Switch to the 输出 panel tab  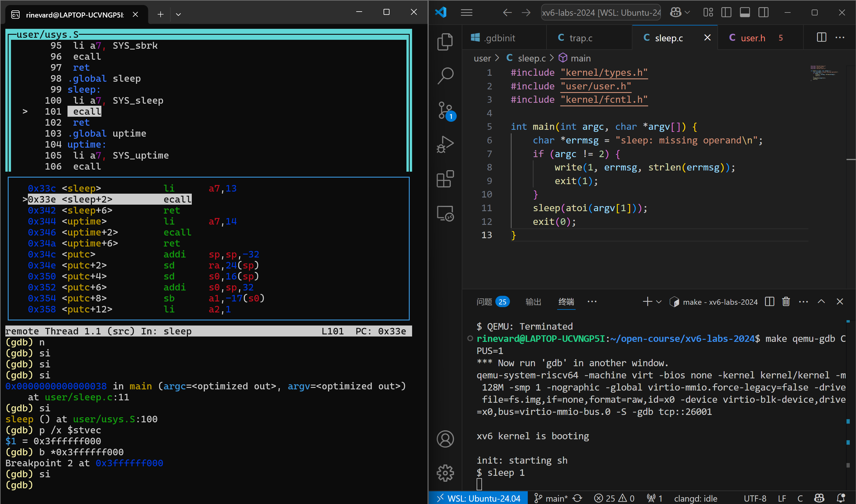533,301
